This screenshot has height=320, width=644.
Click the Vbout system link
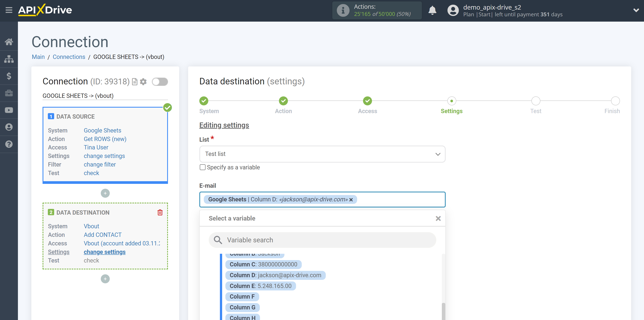(91, 226)
